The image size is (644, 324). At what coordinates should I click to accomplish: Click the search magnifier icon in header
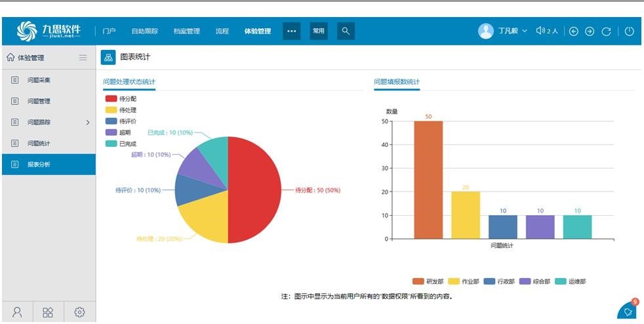[x=346, y=31]
